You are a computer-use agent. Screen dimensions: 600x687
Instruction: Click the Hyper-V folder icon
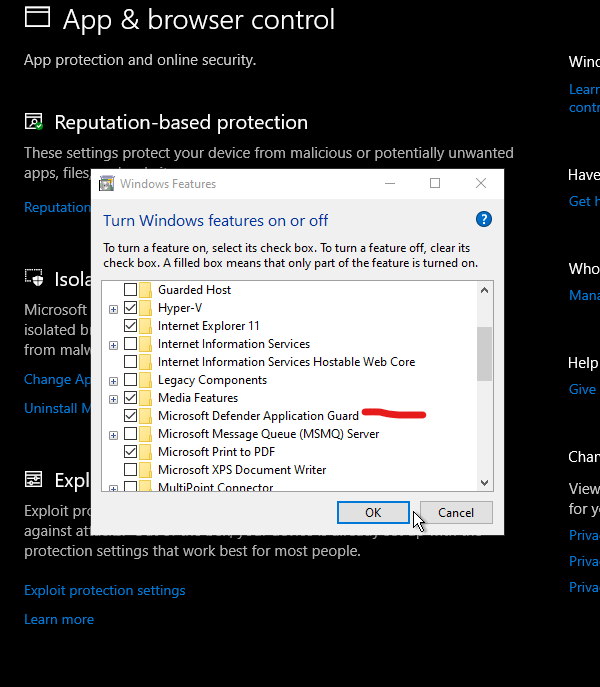tap(147, 308)
